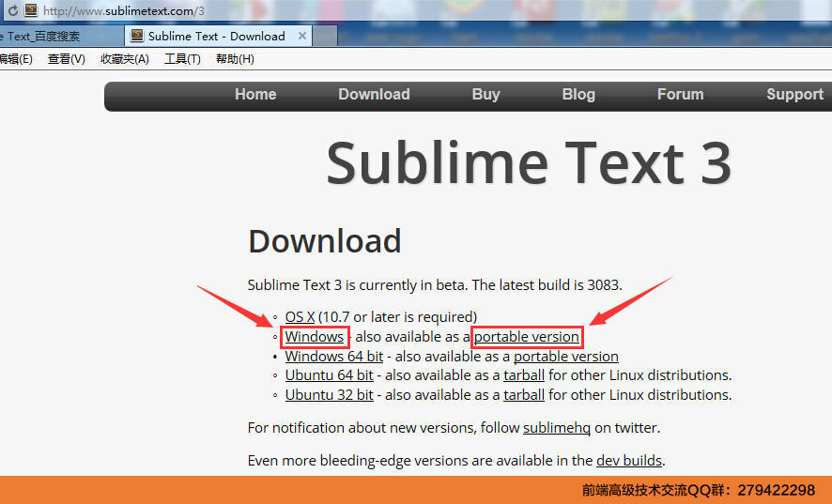This screenshot has width=832, height=504.
Task: Click the Sublime Text favicon in the address bar
Action: point(31,10)
